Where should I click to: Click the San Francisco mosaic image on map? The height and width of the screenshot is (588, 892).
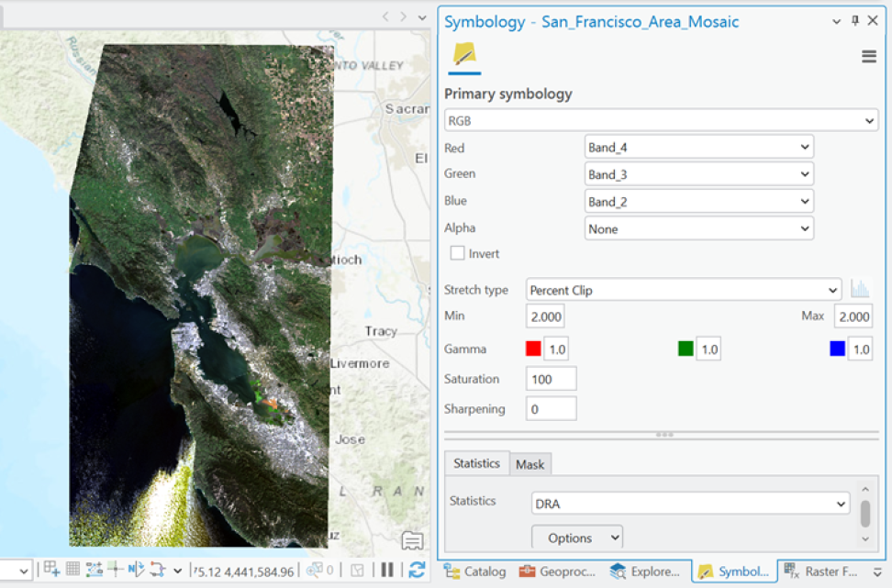200,295
